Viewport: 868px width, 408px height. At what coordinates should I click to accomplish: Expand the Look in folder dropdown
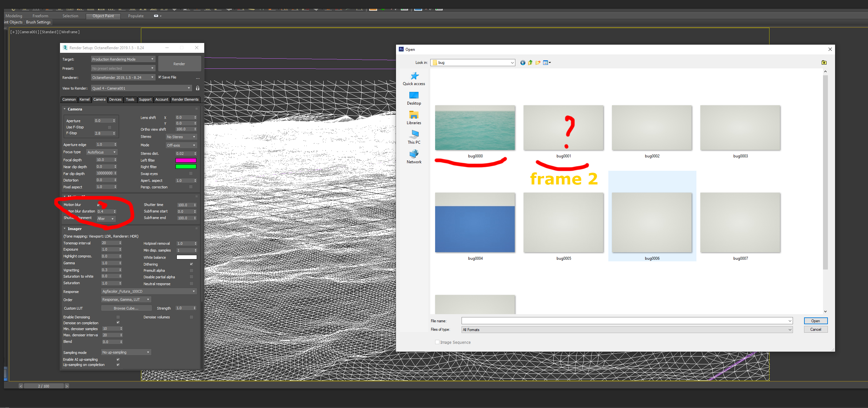pos(512,63)
